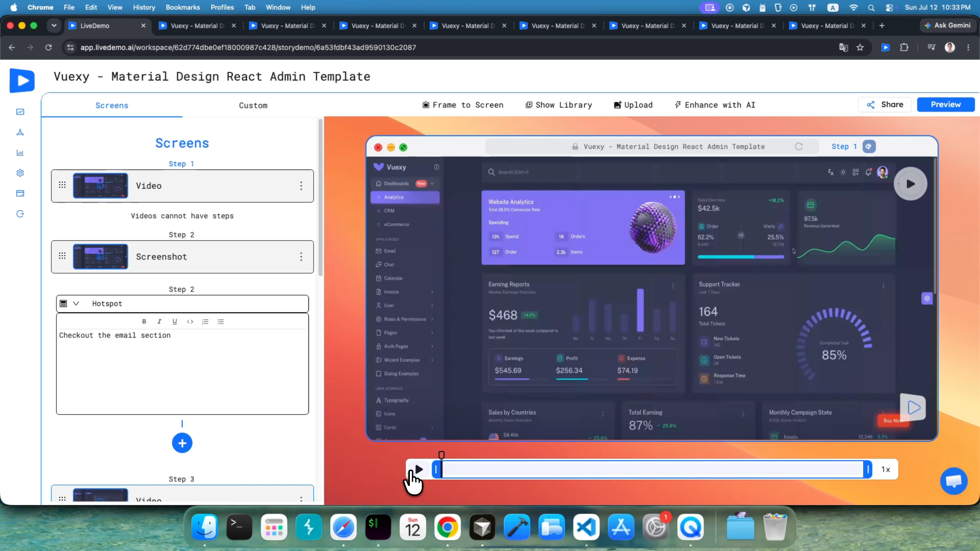Select the Step 2 Screenshot thumbnail
The height and width of the screenshot is (551, 980).
(101, 257)
